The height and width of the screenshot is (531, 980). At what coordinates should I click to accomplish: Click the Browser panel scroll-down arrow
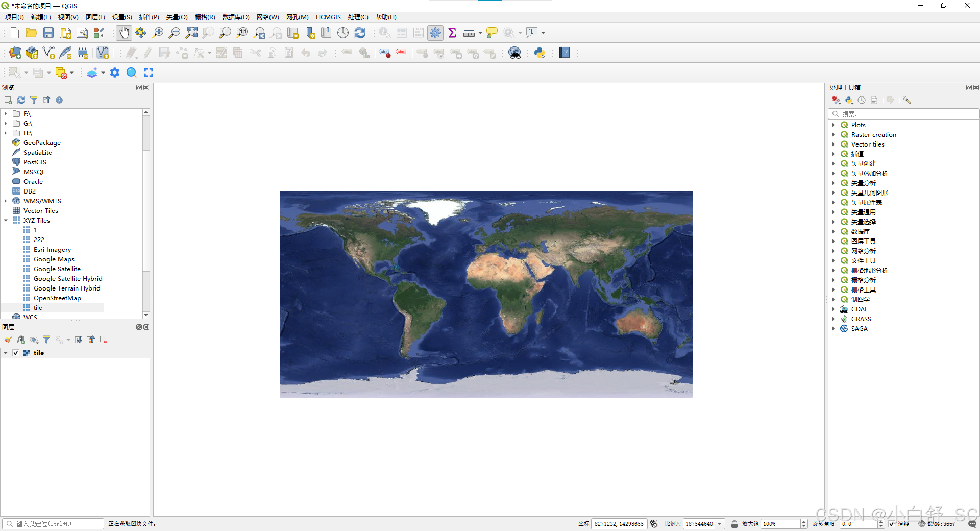tap(146, 315)
